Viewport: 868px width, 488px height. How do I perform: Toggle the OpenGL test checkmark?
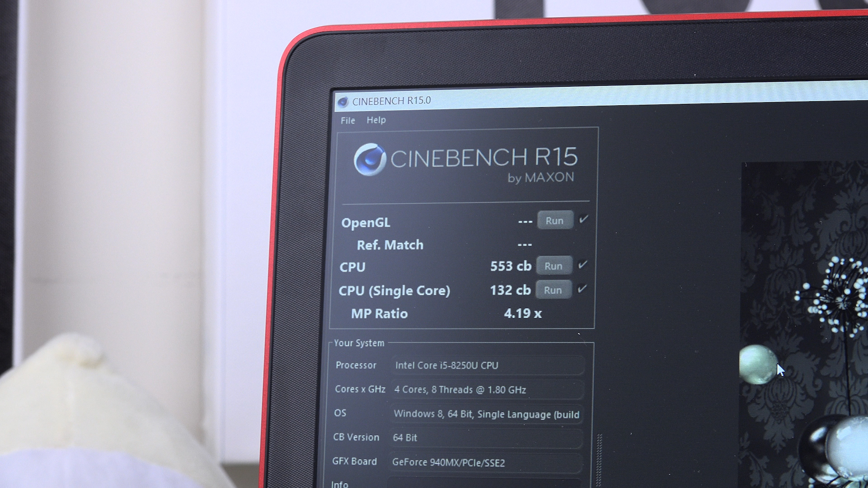click(x=584, y=219)
